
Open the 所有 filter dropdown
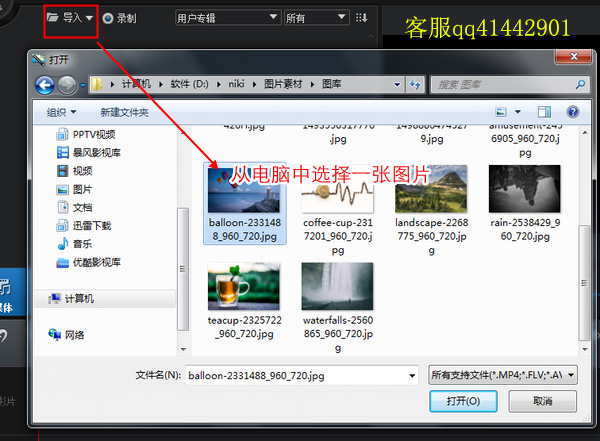click(x=316, y=18)
